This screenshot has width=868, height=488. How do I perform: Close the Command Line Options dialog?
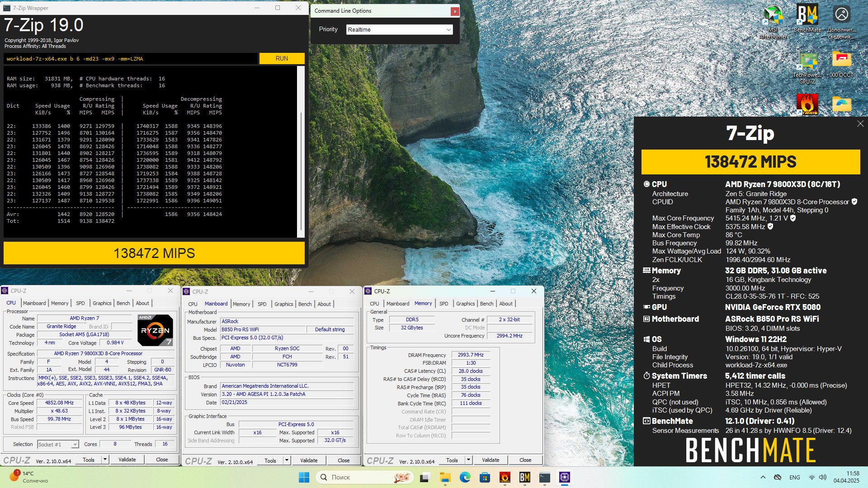tap(455, 11)
